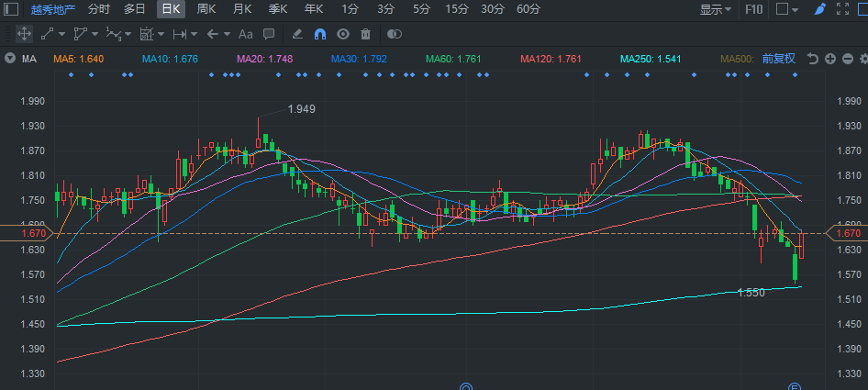Open the line tool dropdown arrow
868x390 pixels.
point(61,34)
